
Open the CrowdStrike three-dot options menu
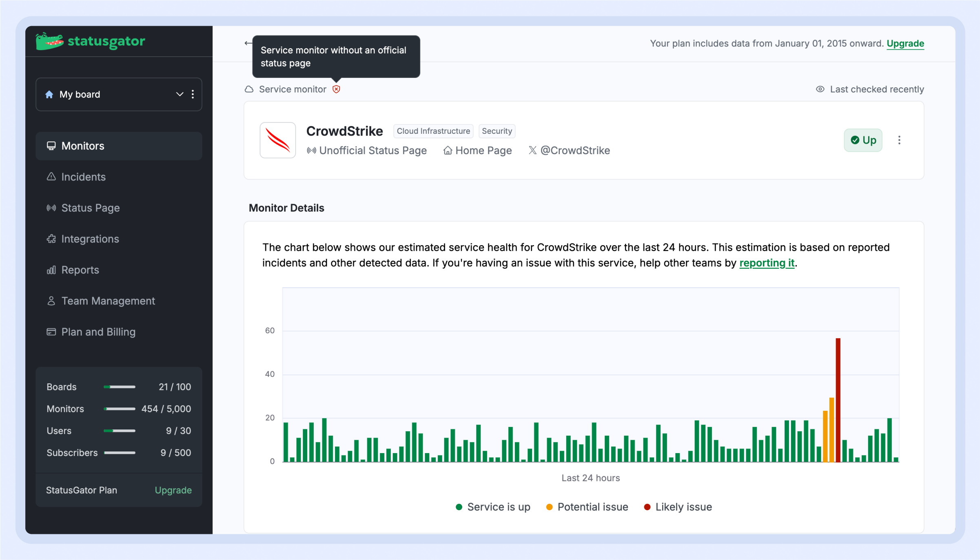[899, 140]
